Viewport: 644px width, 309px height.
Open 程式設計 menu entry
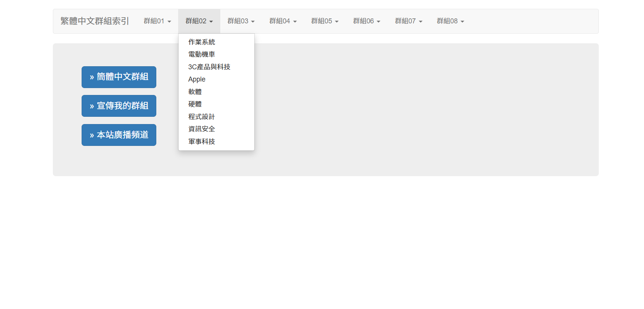tap(216, 117)
